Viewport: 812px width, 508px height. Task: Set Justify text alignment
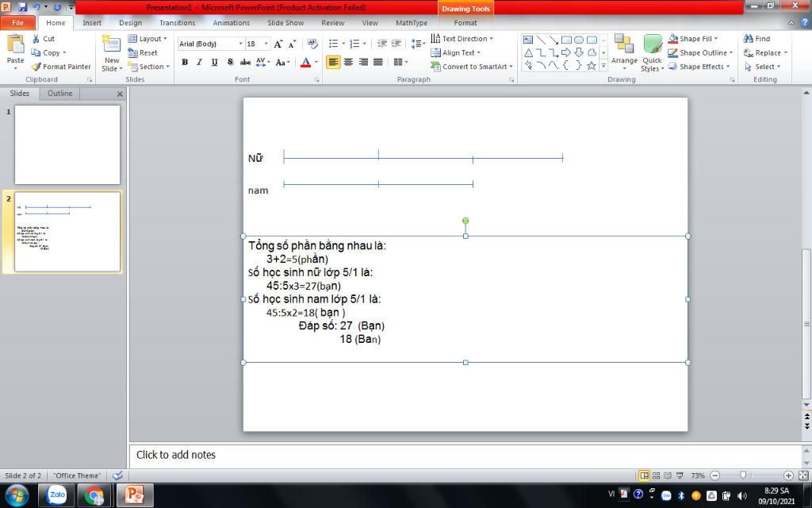[378, 62]
